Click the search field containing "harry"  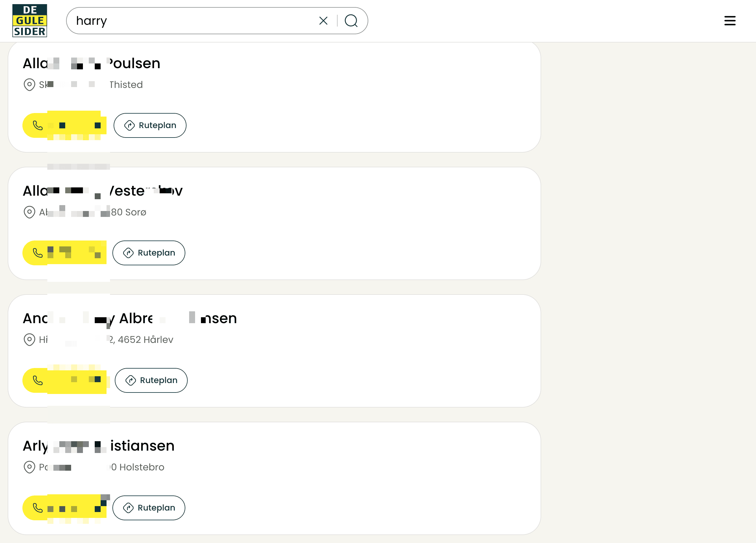[193, 21]
